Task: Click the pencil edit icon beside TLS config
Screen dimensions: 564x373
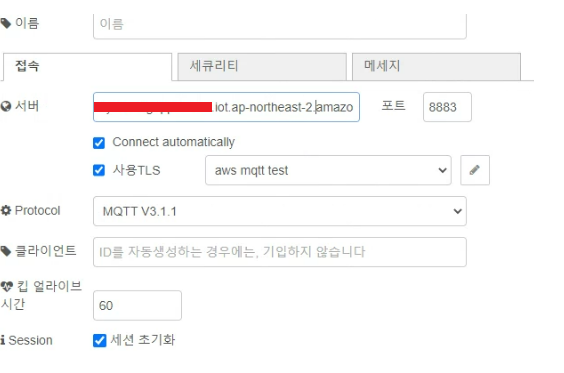Action: click(475, 170)
